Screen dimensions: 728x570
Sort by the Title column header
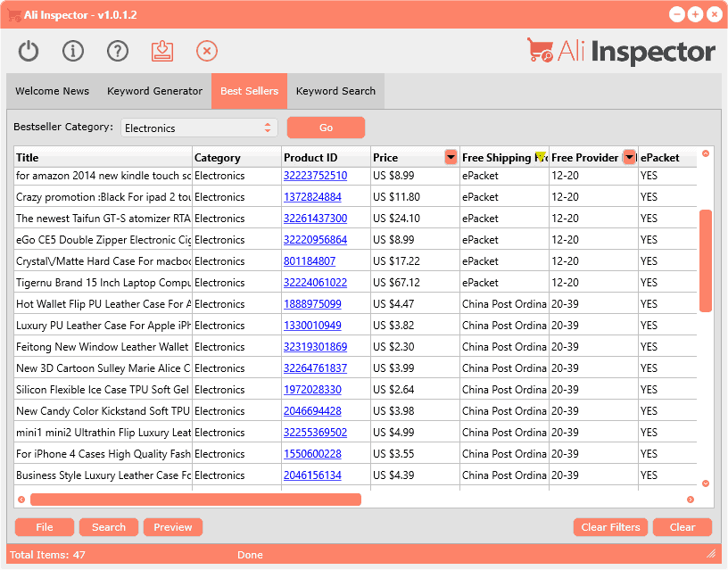pos(103,157)
